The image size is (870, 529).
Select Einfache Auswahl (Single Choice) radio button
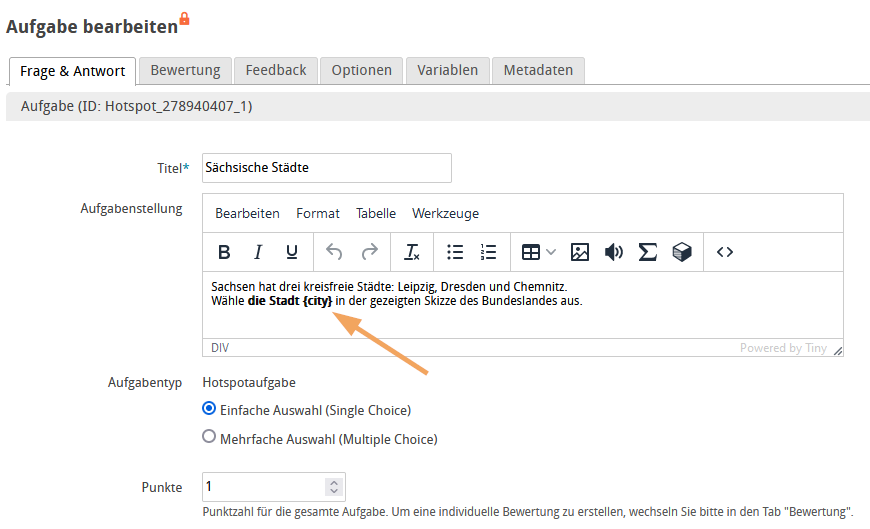click(x=209, y=409)
